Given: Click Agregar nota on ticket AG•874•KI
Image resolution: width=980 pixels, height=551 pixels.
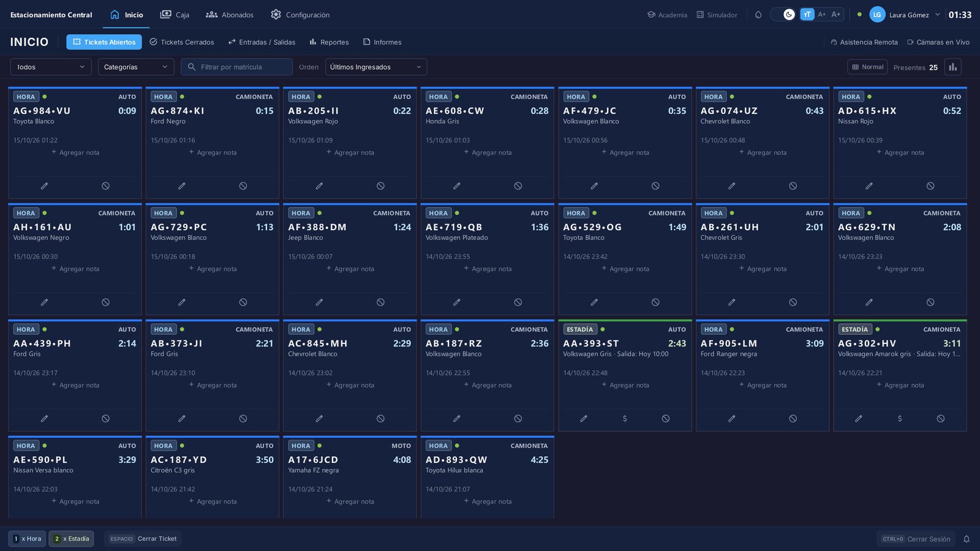Looking at the screenshot, I should 213,152.
